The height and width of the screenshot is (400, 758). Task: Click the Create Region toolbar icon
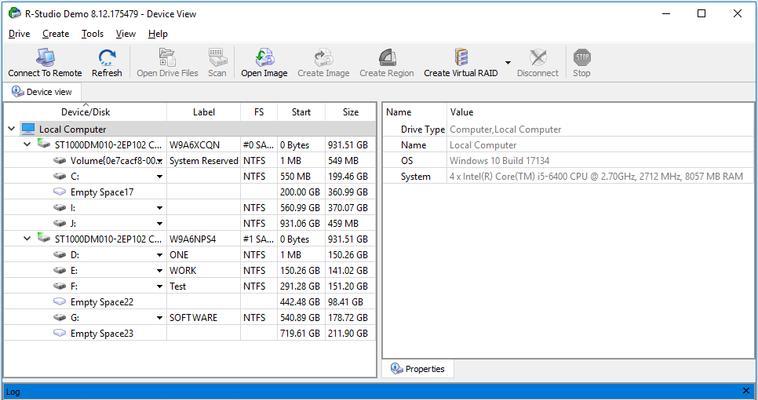click(x=387, y=58)
